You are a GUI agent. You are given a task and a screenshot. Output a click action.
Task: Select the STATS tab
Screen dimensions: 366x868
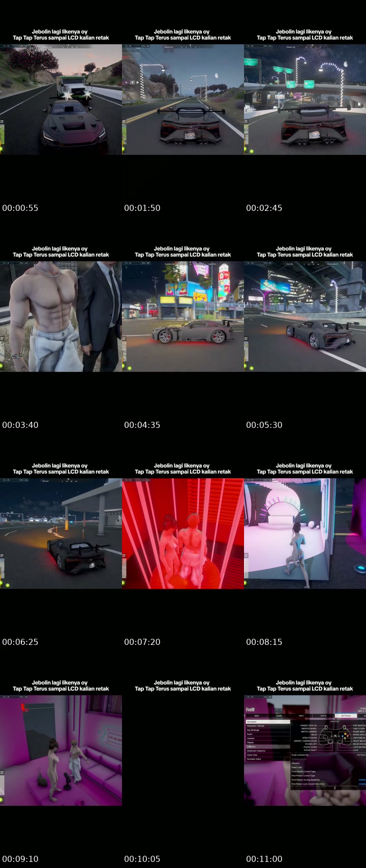click(x=323, y=716)
